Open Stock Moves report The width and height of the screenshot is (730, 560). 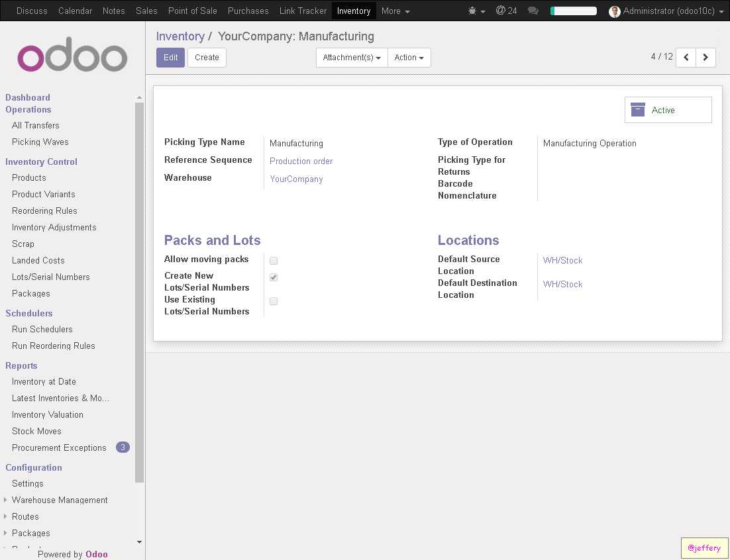coord(36,431)
